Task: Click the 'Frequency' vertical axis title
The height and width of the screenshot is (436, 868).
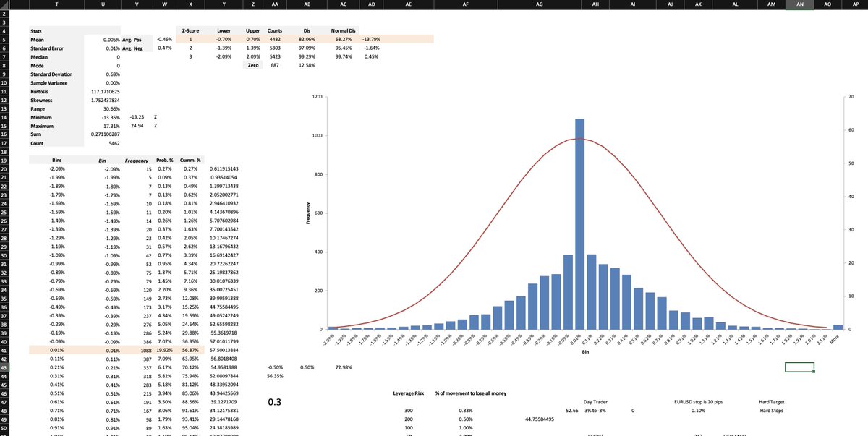Action: click(309, 213)
